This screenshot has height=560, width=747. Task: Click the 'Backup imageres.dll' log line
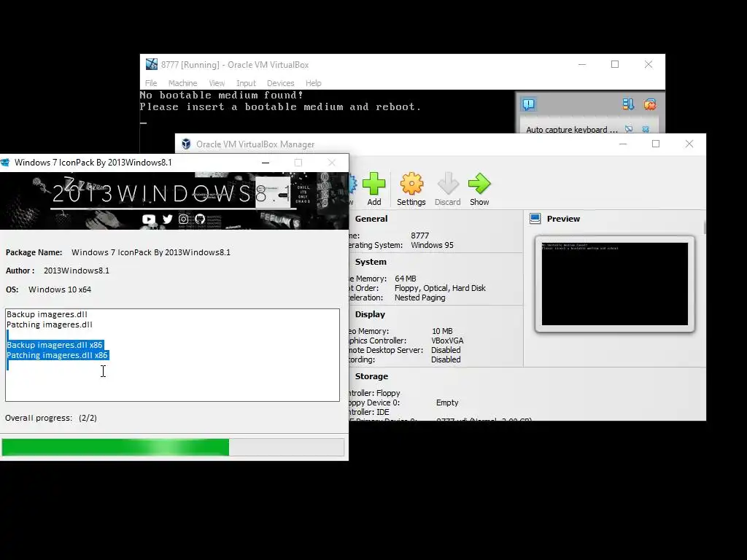pyautogui.click(x=47, y=314)
